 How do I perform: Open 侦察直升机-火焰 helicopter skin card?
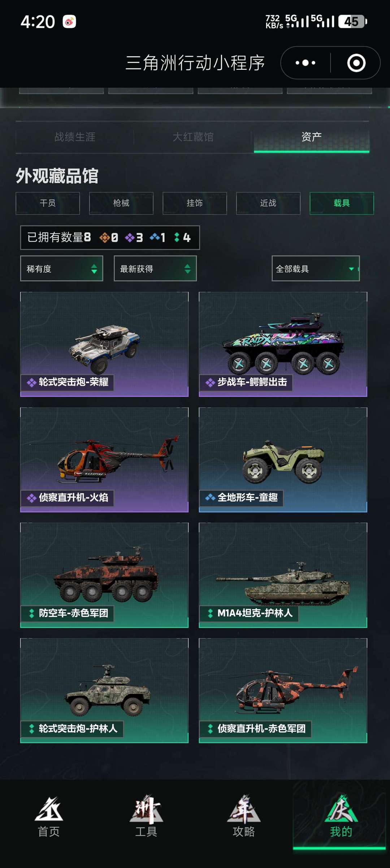104,460
